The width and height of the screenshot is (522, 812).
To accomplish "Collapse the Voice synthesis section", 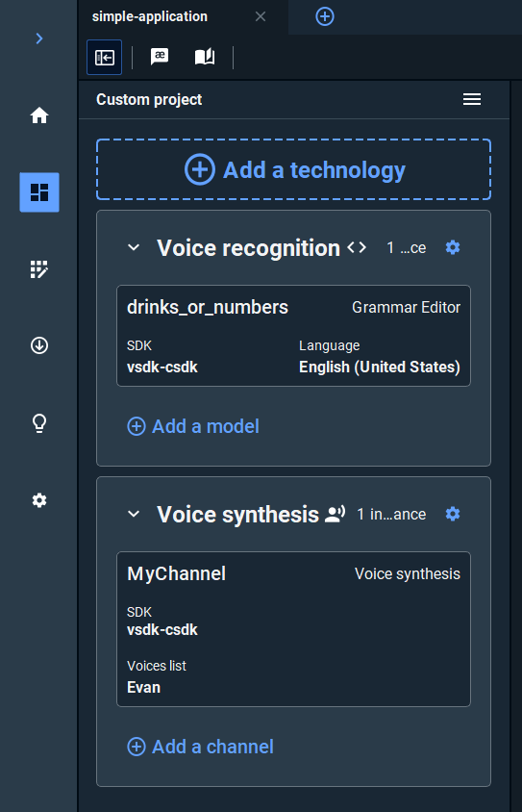I will (134, 514).
